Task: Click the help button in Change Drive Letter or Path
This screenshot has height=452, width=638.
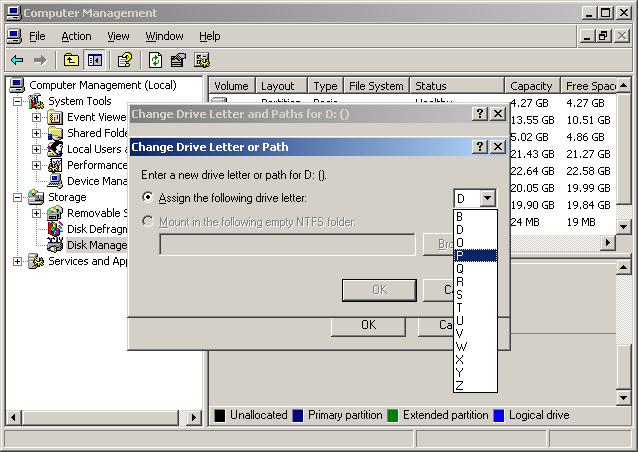Action: coord(480,147)
